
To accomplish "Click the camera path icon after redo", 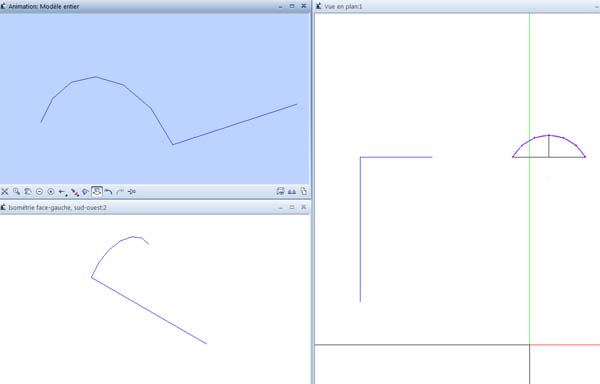I will pos(132,191).
